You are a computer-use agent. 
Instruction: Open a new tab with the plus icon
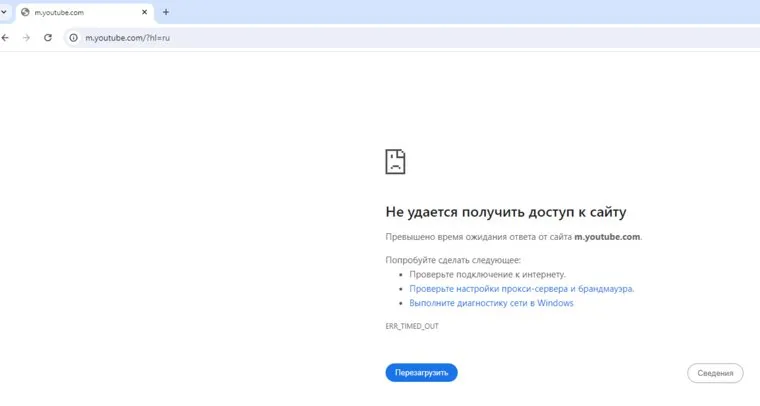166,12
